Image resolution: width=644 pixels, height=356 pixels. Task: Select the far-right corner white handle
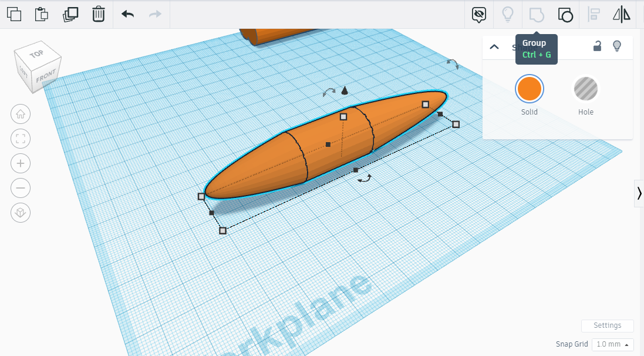pos(456,124)
